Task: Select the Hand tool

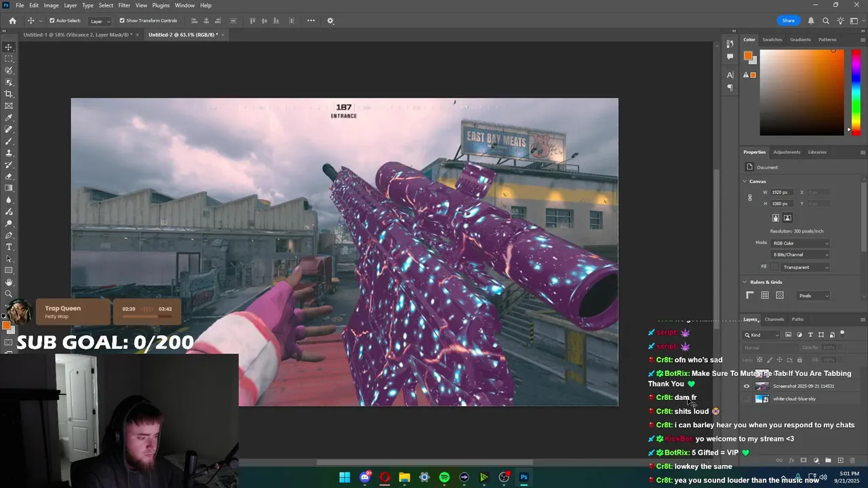Action: click(x=9, y=282)
